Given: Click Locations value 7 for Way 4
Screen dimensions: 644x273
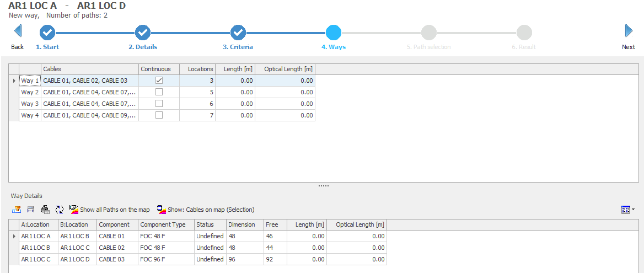Looking at the screenshot, I should coord(197,115).
